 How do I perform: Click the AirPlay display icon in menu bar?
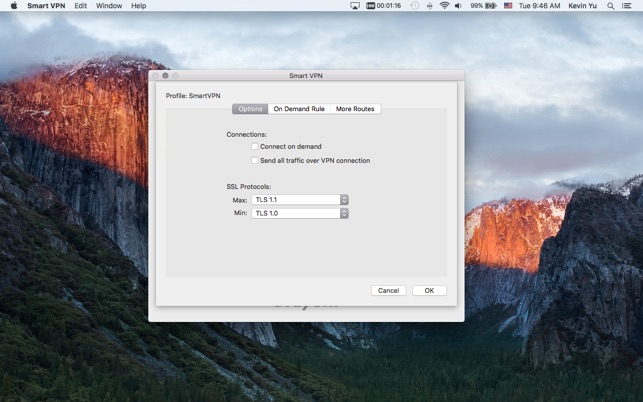(355, 6)
